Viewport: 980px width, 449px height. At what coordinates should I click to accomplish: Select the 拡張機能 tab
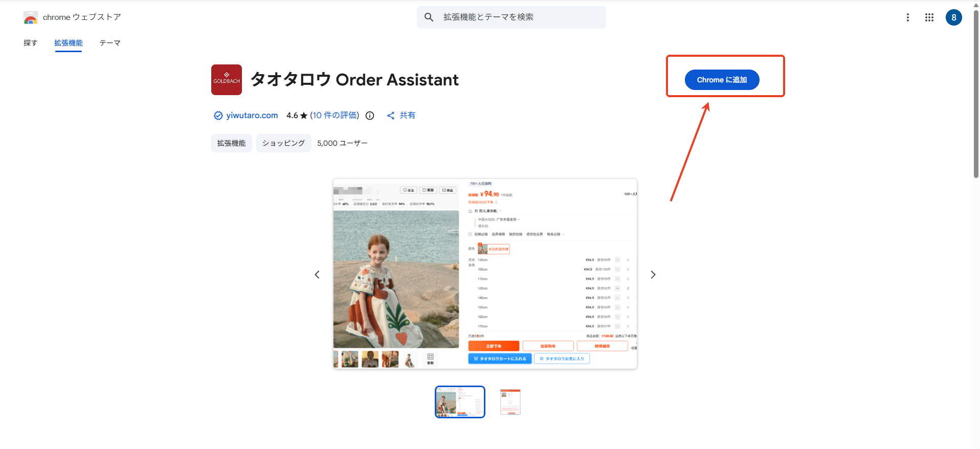tap(69, 43)
